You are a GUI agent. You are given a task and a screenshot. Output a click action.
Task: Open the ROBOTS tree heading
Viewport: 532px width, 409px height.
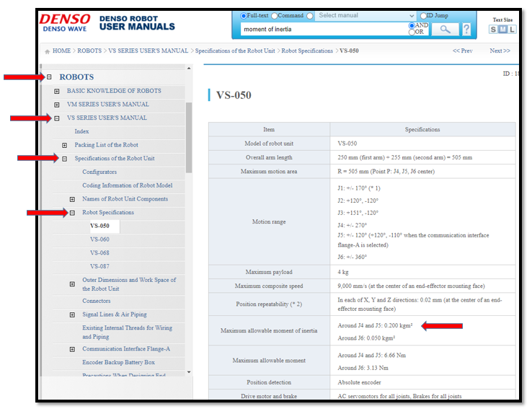tap(76, 77)
